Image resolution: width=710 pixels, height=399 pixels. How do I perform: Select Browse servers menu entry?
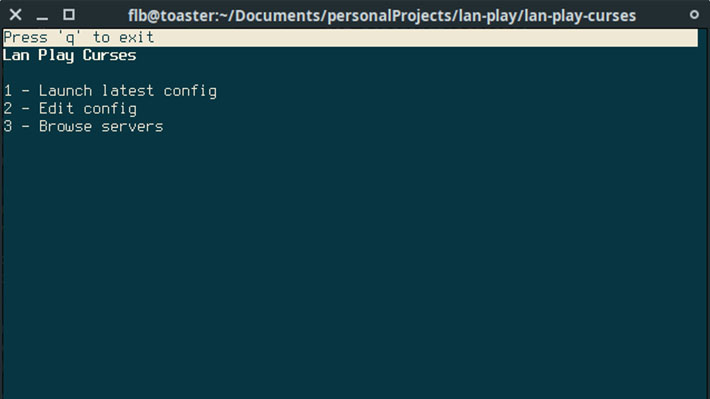pyautogui.click(x=83, y=126)
